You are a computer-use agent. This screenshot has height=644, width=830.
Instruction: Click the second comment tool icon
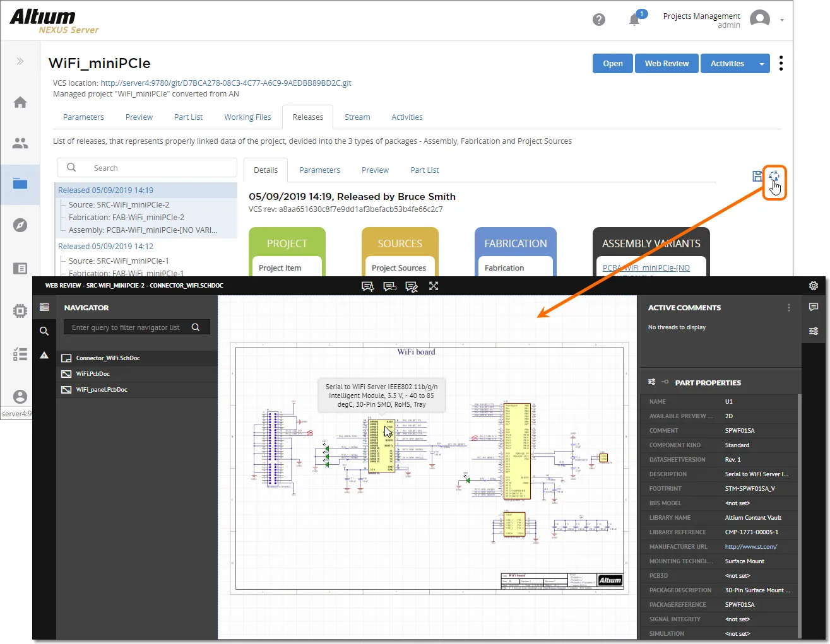(390, 286)
